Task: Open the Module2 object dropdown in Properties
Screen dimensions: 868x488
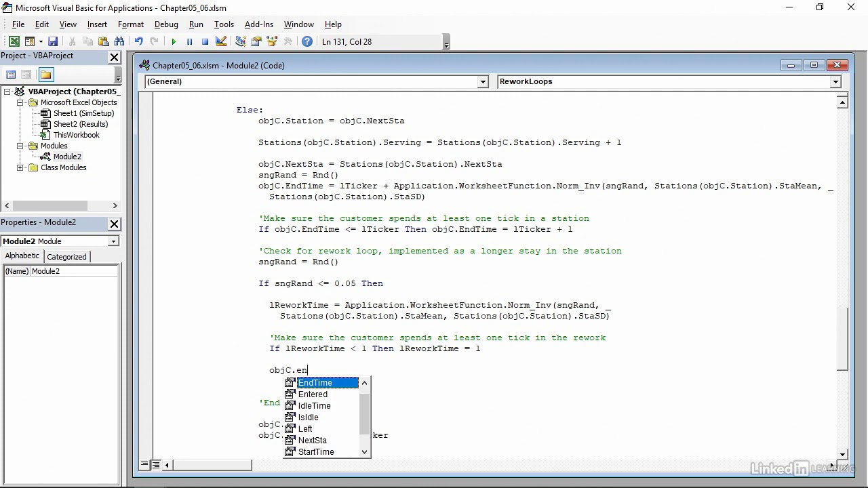Action: pyautogui.click(x=113, y=241)
